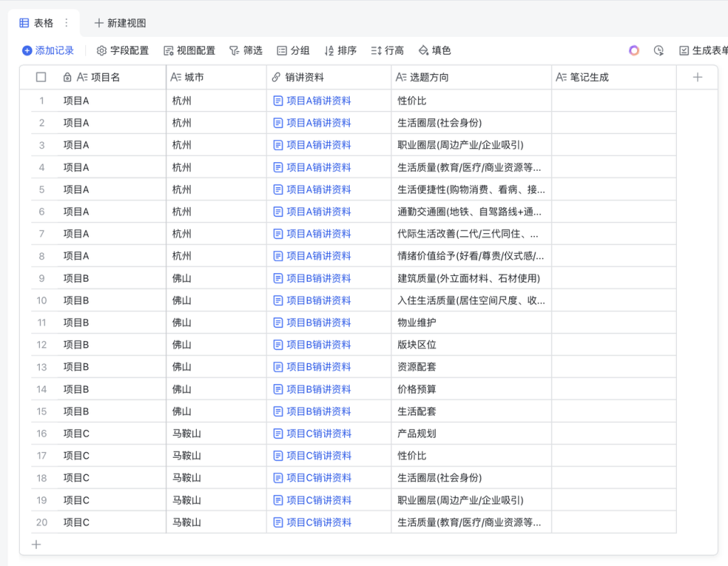This screenshot has width=728, height=566.
Task: Click 建筑质量 cell in row 9
Action: (x=471, y=278)
